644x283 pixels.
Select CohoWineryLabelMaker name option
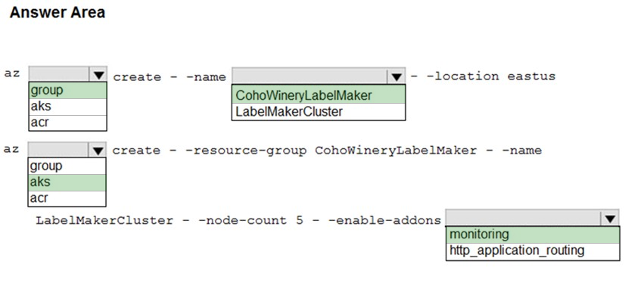319,95
